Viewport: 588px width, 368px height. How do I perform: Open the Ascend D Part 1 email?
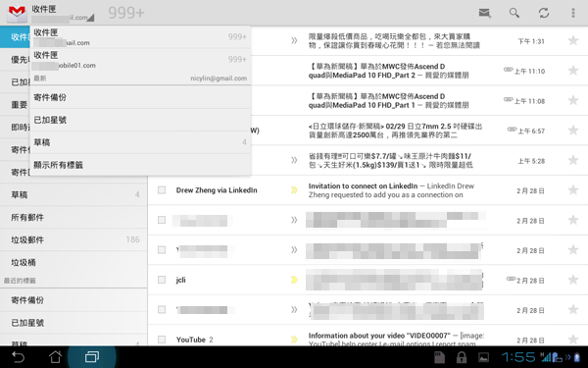click(x=388, y=101)
